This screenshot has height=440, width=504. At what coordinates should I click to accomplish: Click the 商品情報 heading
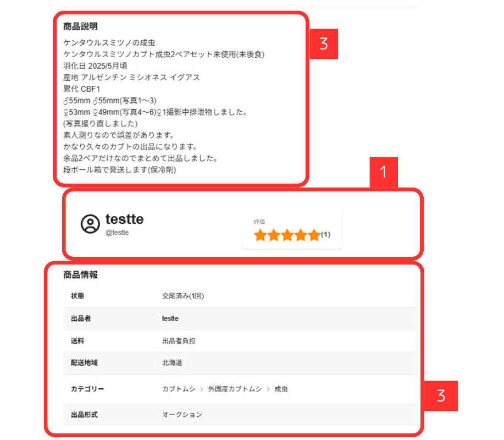pos(80,275)
